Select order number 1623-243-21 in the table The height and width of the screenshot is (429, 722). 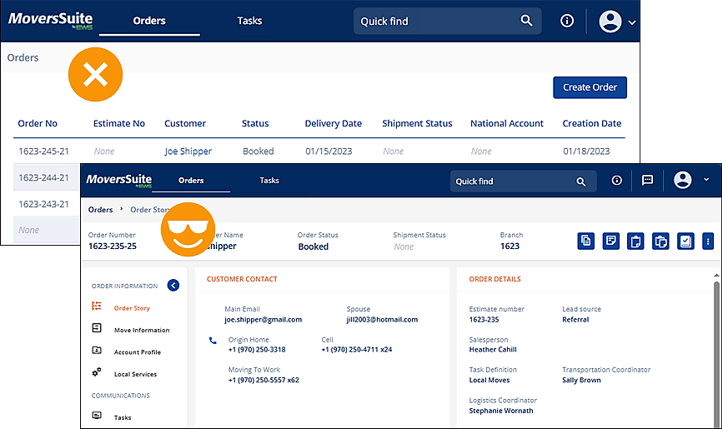44,204
